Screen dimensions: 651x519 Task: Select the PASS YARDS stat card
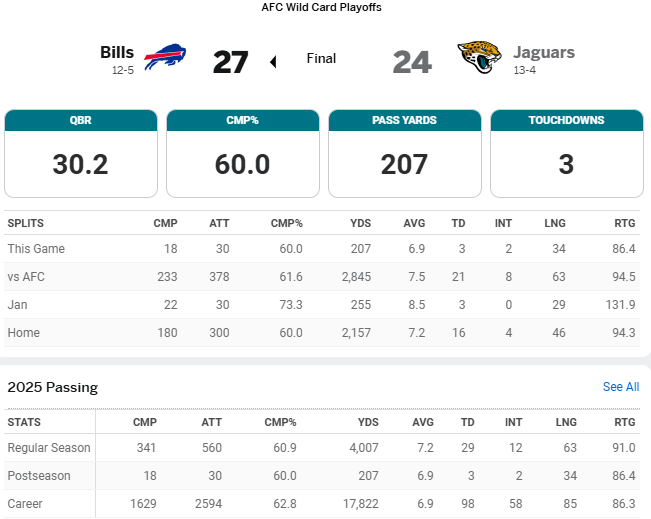(405, 153)
